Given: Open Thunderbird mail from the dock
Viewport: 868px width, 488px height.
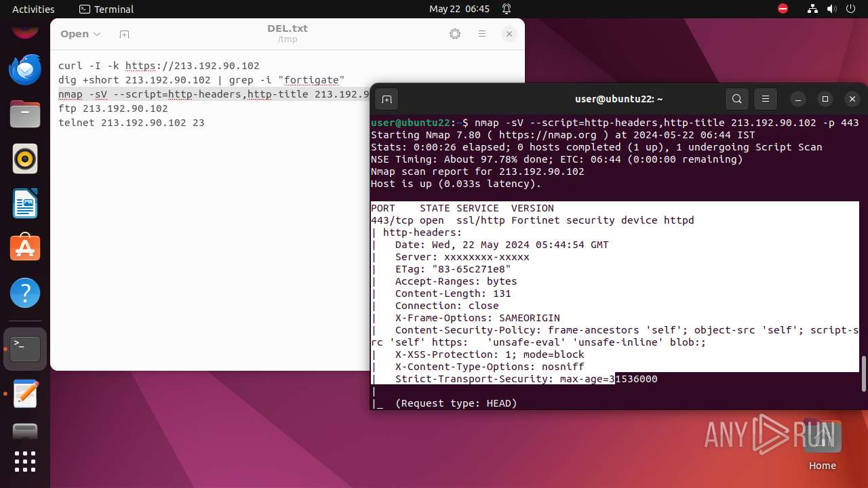Looking at the screenshot, I should tap(25, 70).
